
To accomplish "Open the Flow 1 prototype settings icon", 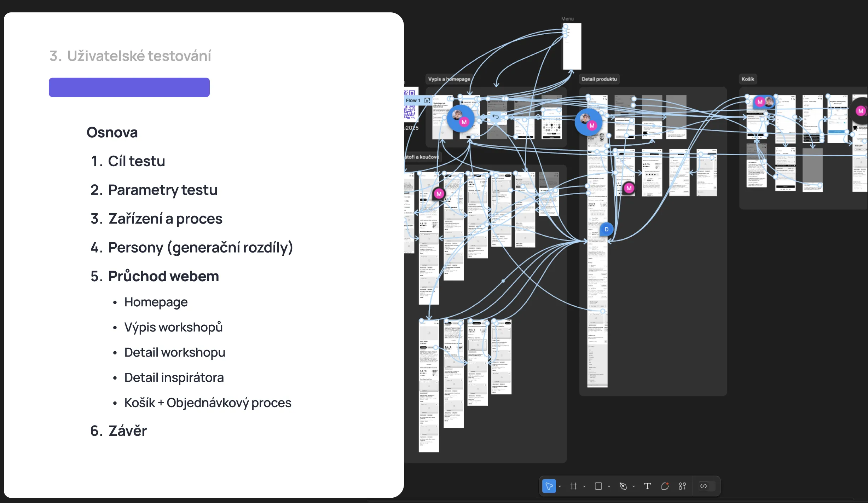I will 427,100.
